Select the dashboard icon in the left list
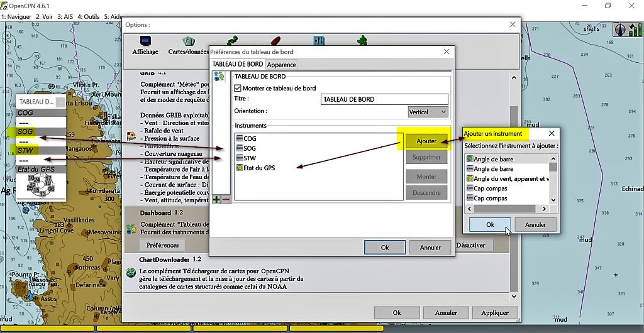The height and width of the screenshot is (333, 644). (x=219, y=77)
